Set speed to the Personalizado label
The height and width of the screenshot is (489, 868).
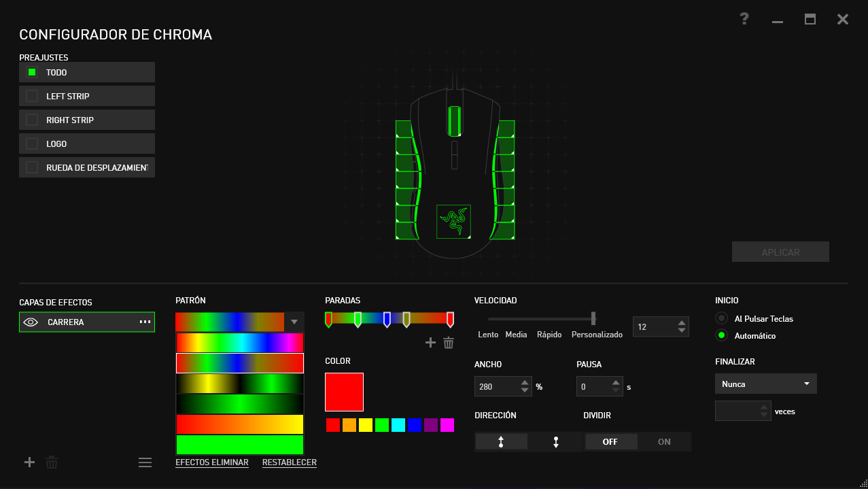[x=597, y=335]
